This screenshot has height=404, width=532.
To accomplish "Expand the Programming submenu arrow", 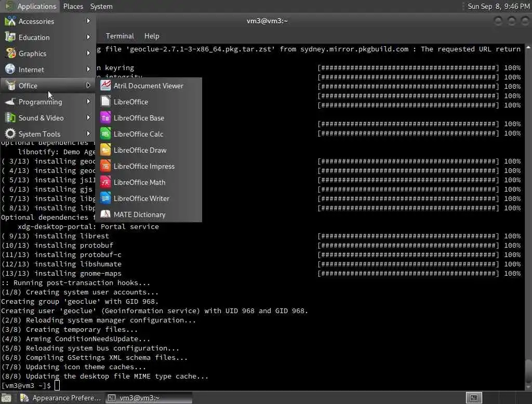I will [88, 101].
